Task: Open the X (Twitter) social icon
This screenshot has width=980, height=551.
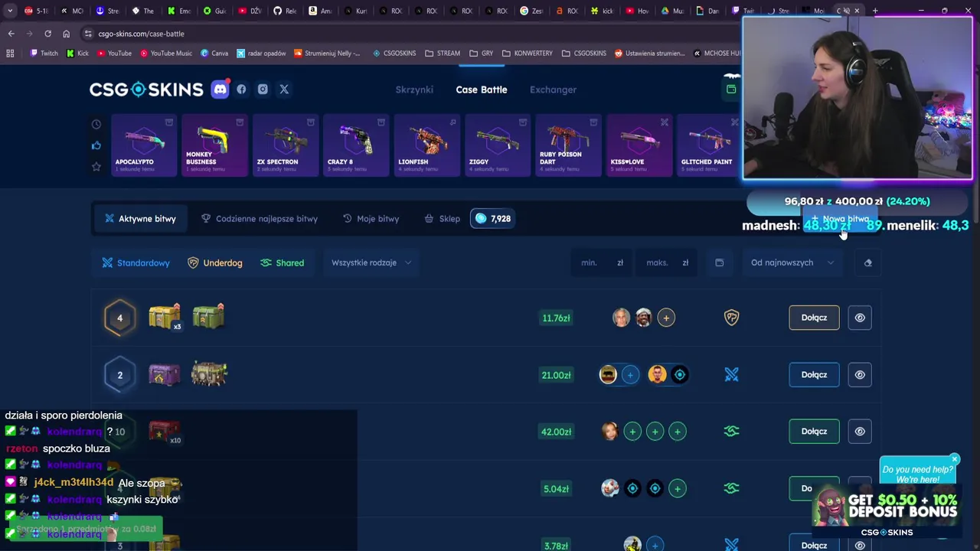Action: [x=284, y=90]
